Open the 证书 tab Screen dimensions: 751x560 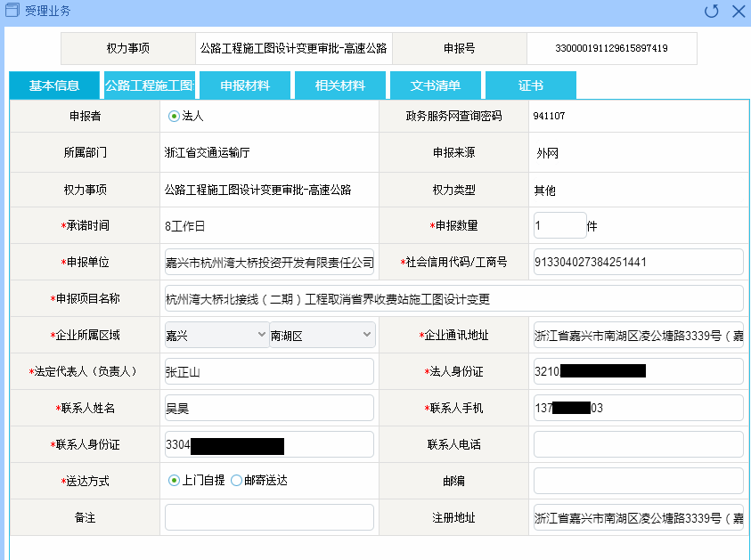530,85
